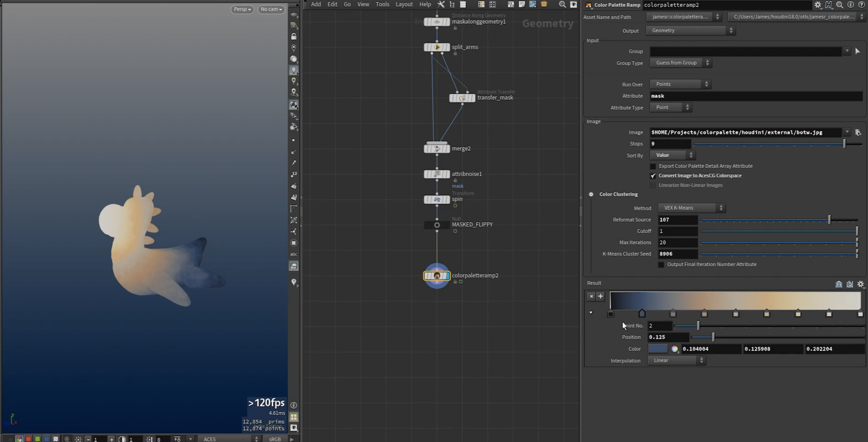Click the add ramp point plus button
Image resolution: width=868 pixels, height=442 pixels.
coord(600,296)
